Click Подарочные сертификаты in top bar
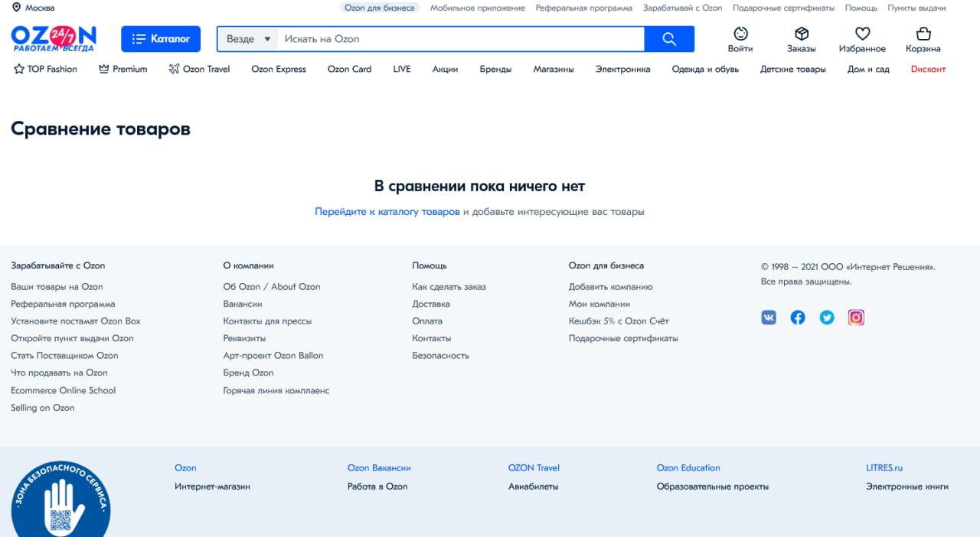The width and height of the screenshot is (980, 537). [x=784, y=8]
